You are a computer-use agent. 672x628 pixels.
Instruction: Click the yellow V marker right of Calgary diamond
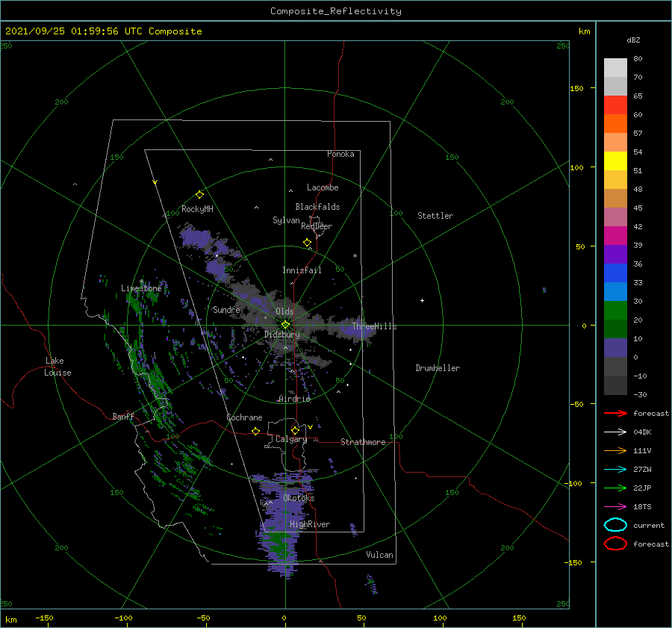[x=310, y=427]
